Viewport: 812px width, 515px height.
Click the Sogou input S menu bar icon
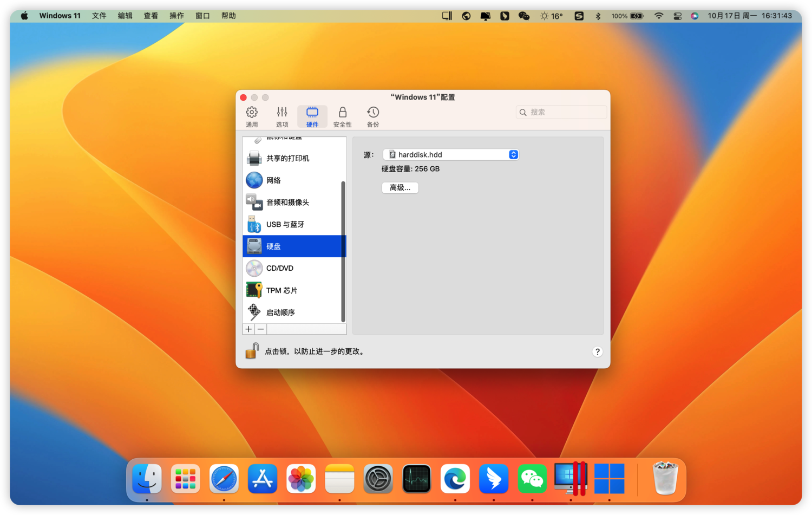coord(579,16)
